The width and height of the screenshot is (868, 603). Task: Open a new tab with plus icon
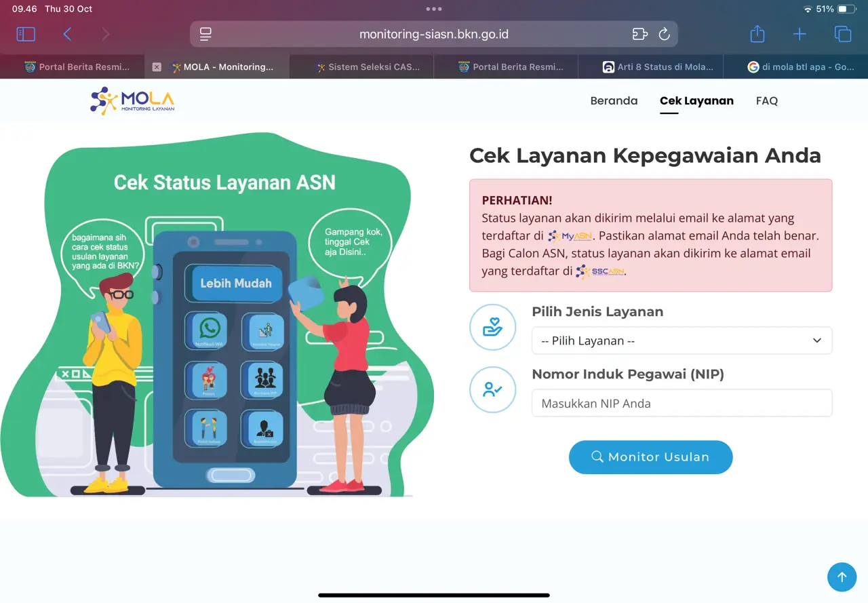click(x=800, y=34)
